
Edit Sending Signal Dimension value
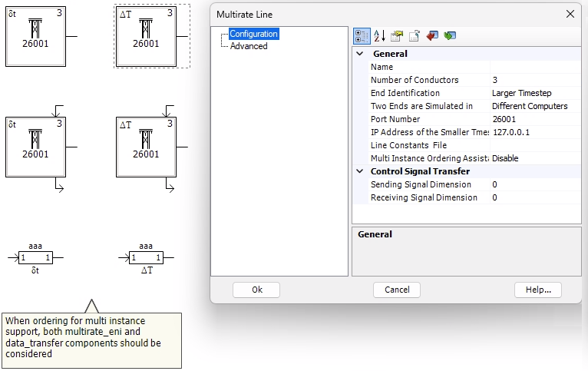(x=535, y=184)
